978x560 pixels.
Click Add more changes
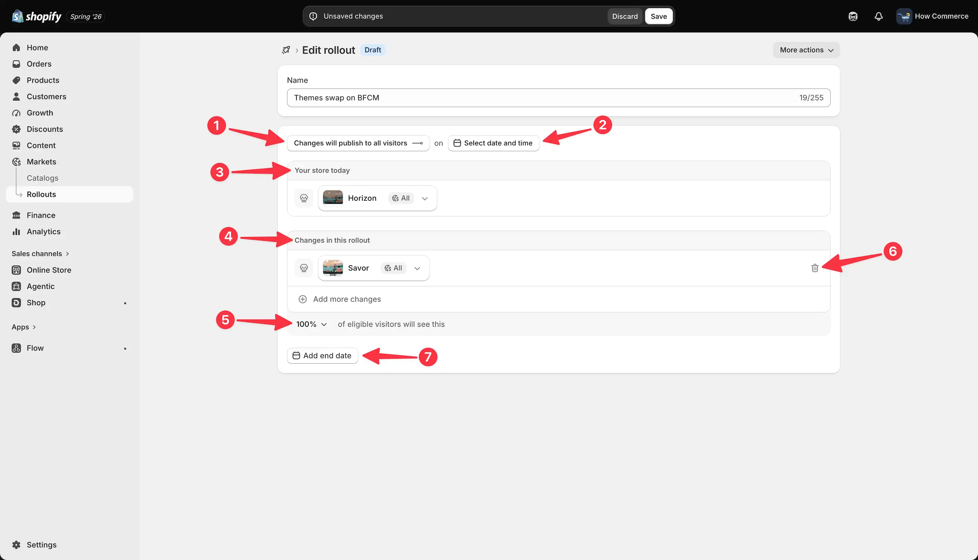point(346,299)
